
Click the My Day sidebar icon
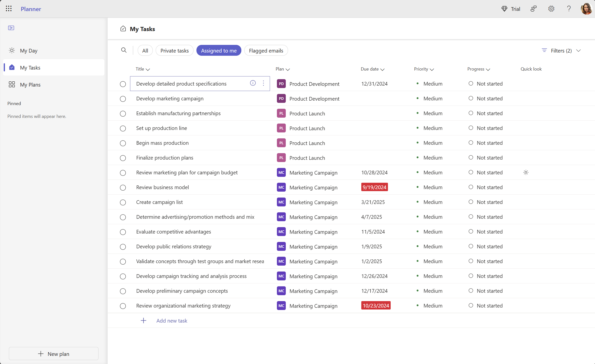pos(12,51)
